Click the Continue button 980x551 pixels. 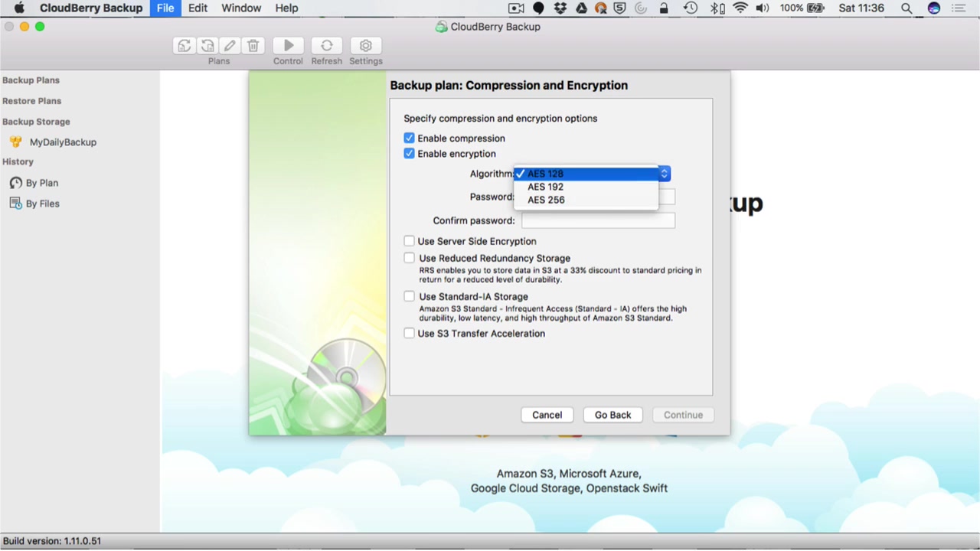tap(683, 415)
